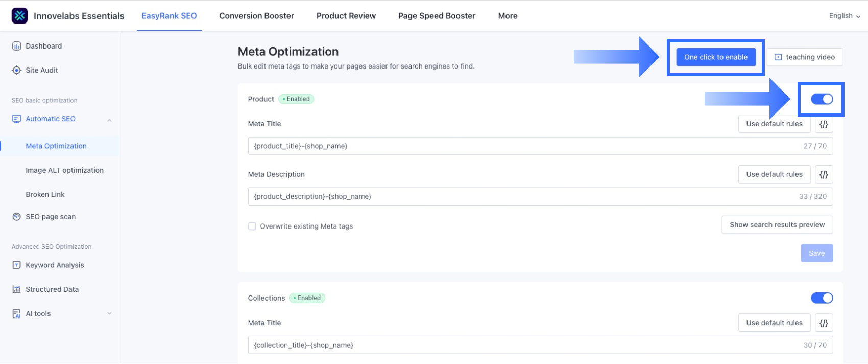Screen dimensions: 868x364
Task: Click the Product Meta Title input field
Action: tap(521, 146)
